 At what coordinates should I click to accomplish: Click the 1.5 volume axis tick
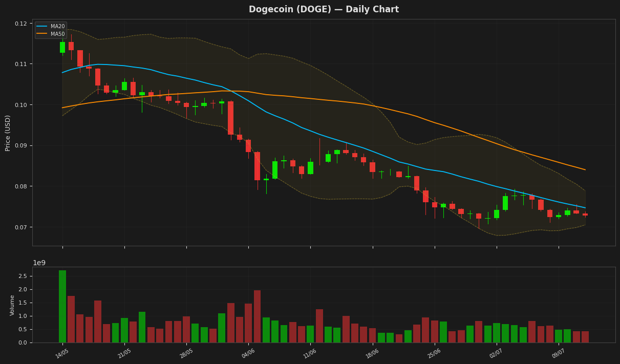pyautogui.click(x=24, y=303)
